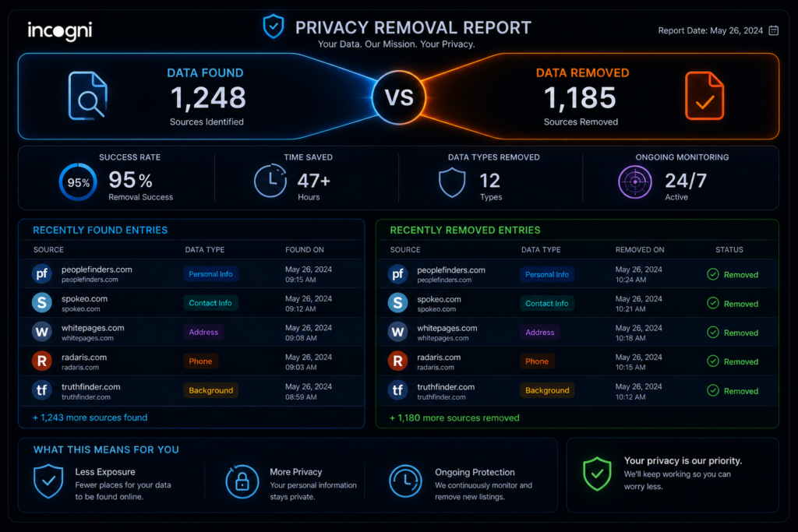This screenshot has width=798, height=532.
Task: Click the 95% success rate ring
Action: pyautogui.click(x=78, y=182)
